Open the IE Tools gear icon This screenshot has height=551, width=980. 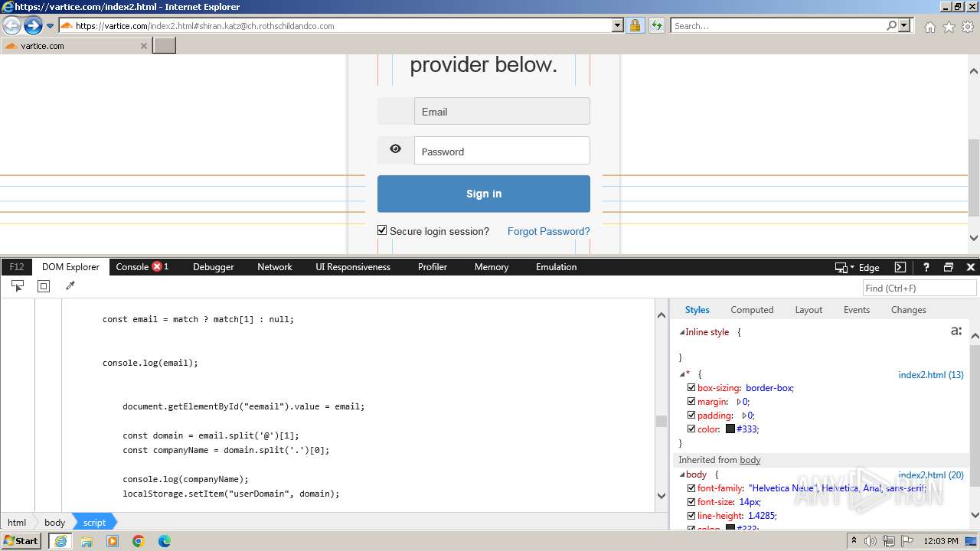968,27
